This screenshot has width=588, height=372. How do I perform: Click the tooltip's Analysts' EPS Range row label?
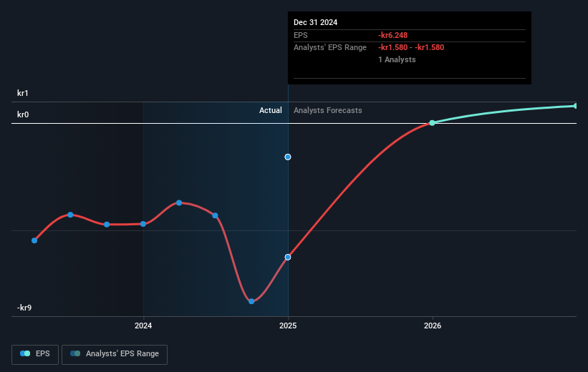click(x=330, y=47)
